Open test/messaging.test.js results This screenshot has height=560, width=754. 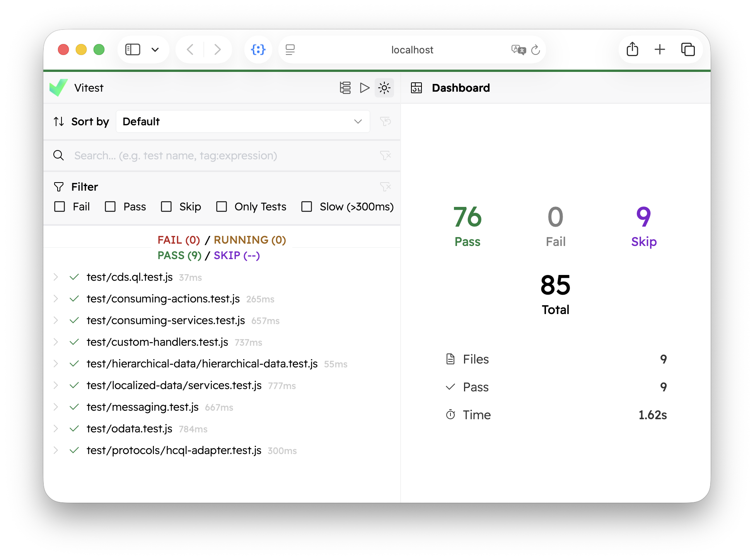click(x=56, y=407)
